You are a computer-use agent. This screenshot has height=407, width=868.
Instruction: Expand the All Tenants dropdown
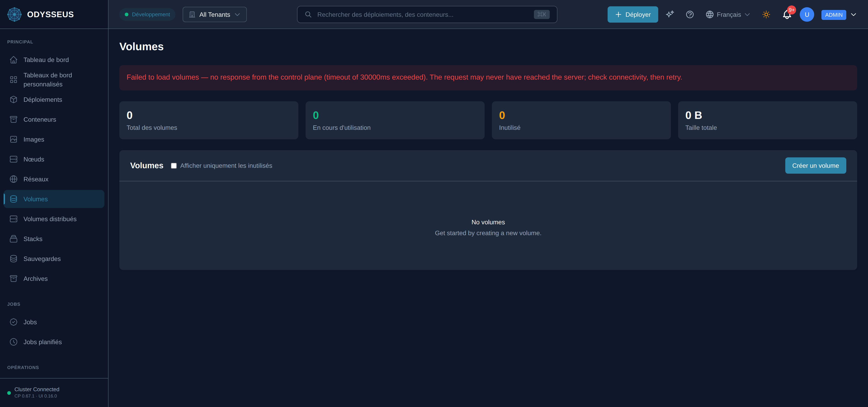(x=215, y=14)
